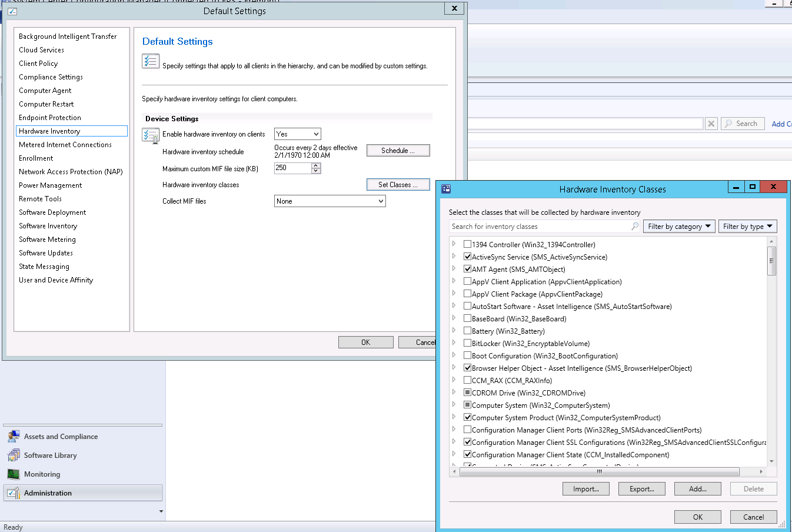Open the Filter by category dropdown
The image size is (792, 532).
(x=679, y=227)
